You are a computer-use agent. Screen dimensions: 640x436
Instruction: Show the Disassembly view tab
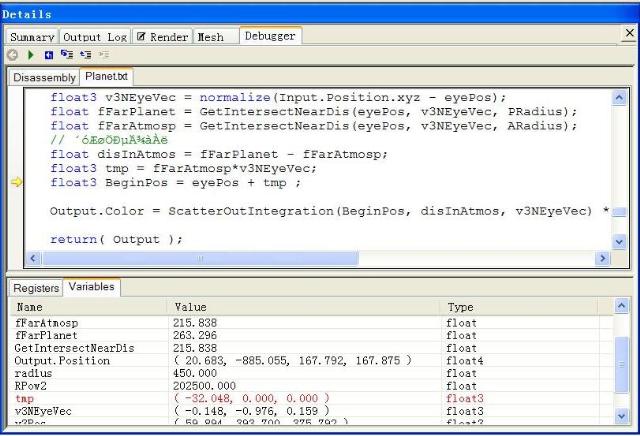pos(44,77)
